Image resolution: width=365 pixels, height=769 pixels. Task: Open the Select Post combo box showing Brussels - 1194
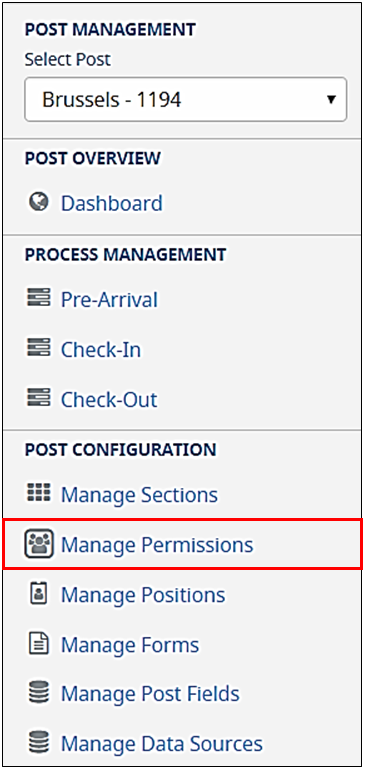185,100
